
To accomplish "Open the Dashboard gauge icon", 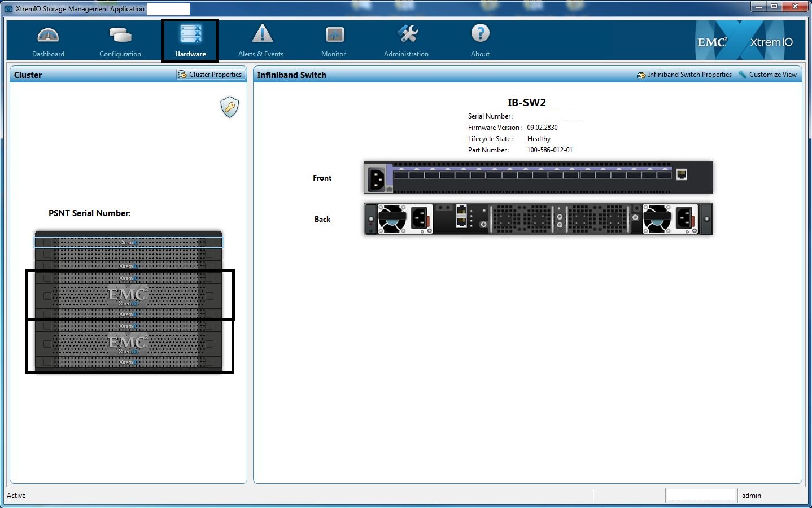I will (x=48, y=36).
